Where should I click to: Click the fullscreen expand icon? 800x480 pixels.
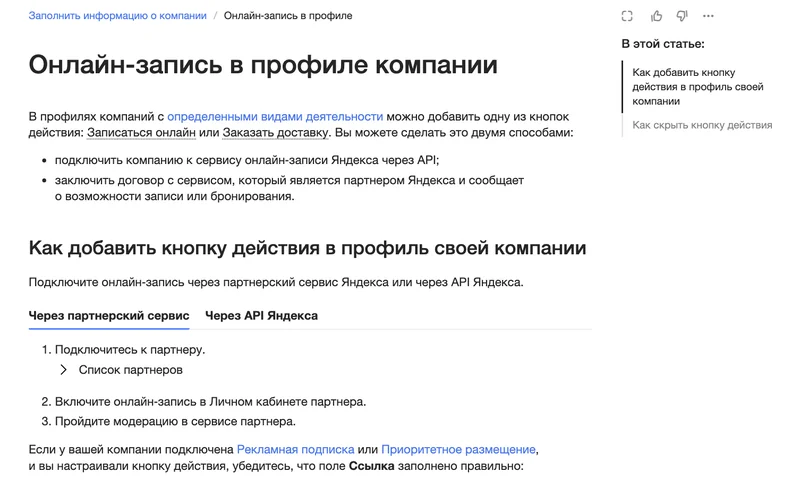pos(627,16)
